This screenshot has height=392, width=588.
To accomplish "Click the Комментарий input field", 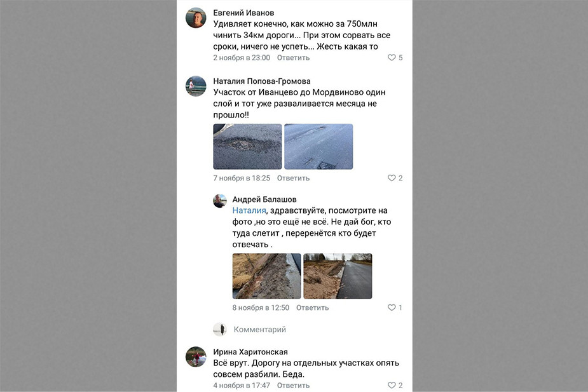I will coord(259,330).
